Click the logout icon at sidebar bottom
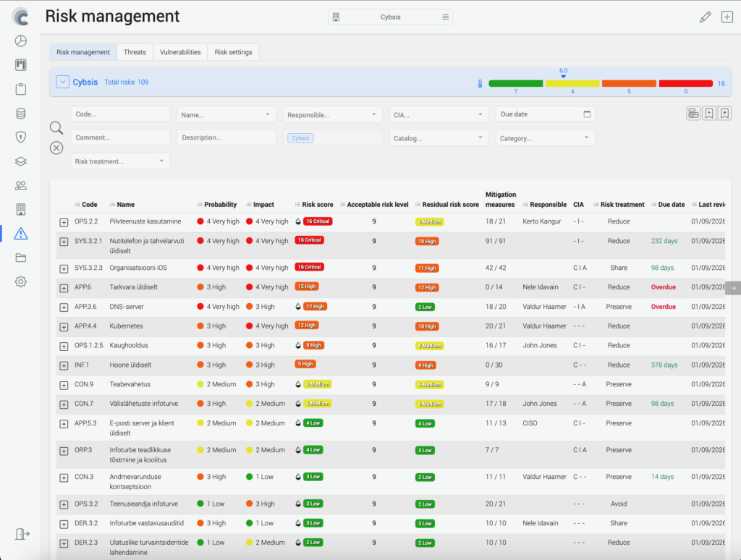The height and width of the screenshot is (560, 741). [x=22, y=534]
